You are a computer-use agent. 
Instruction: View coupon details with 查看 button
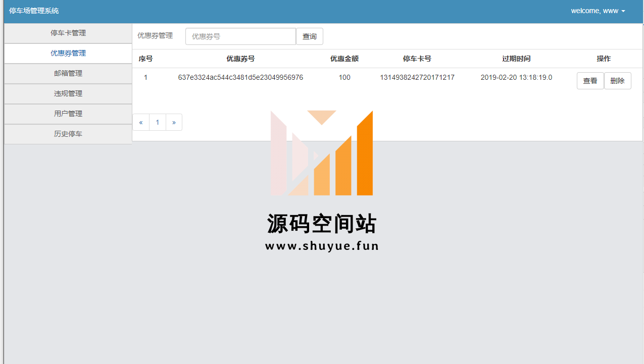[590, 81]
